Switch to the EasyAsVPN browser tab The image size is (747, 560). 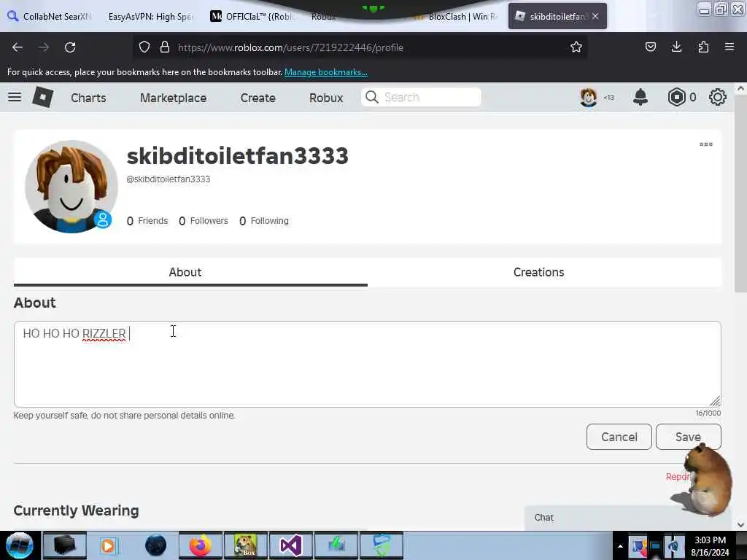coord(150,17)
